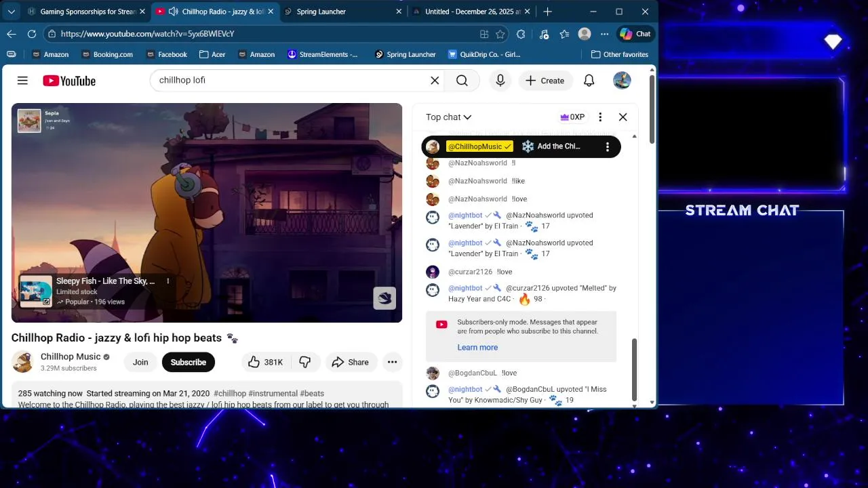Click the live chat scrollbar
The width and height of the screenshot is (868, 488).
pyautogui.click(x=635, y=369)
